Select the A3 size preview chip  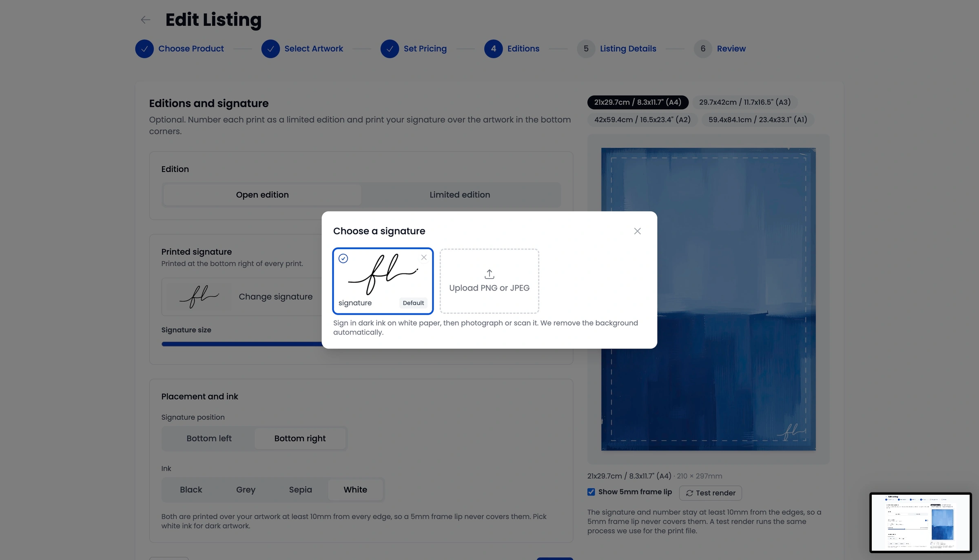click(744, 102)
